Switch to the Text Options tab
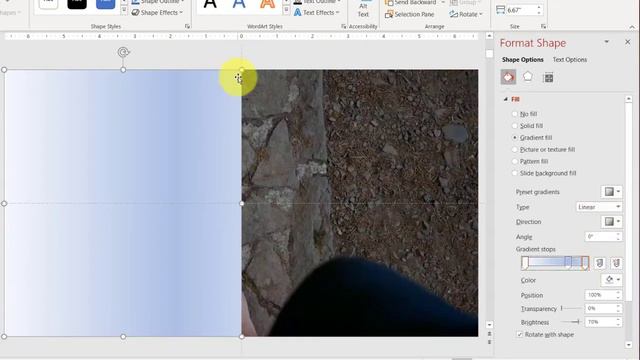The width and height of the screenshot is (640, 360). [x=569, y=60]
